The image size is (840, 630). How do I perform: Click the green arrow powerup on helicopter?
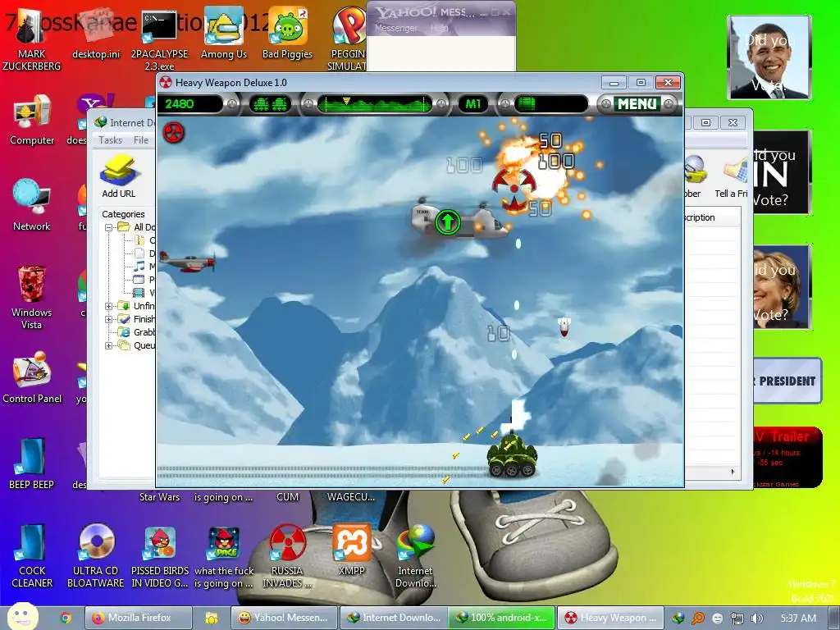click(x=448, y=221)
